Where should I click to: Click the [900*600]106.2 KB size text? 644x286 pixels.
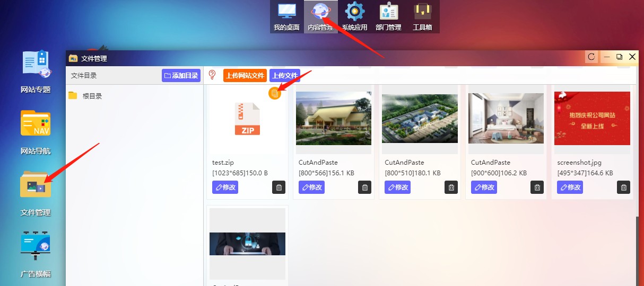(x=499, y=173)
